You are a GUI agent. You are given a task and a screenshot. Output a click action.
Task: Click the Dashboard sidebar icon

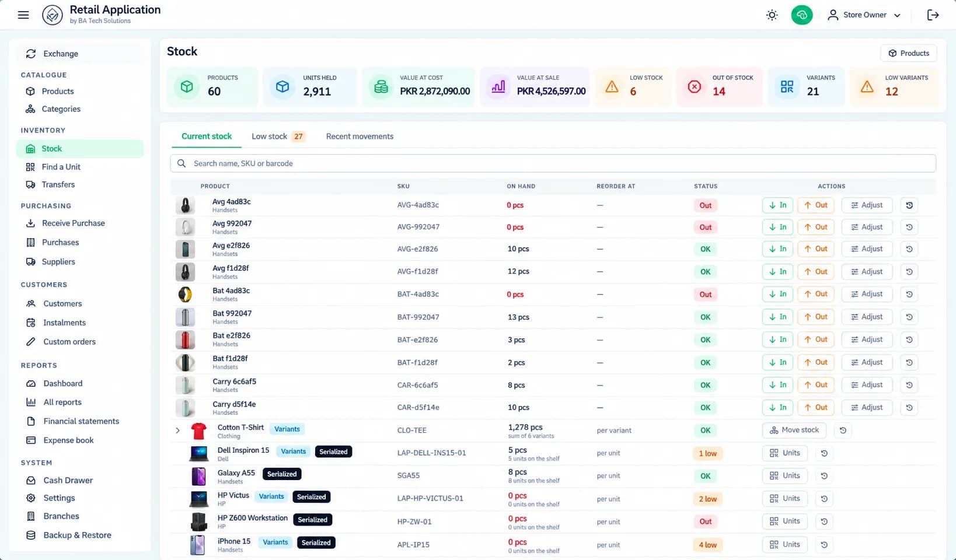coord(31,384)
